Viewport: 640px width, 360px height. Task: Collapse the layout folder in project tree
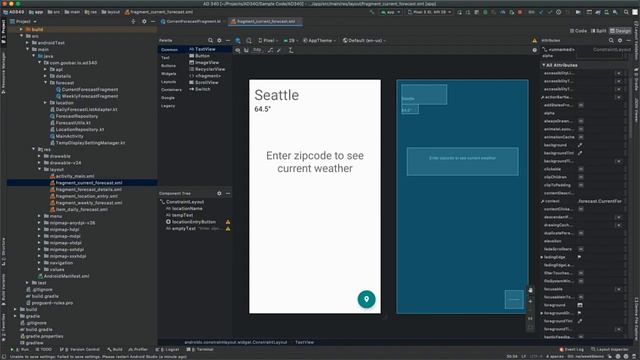click(40, 169)
